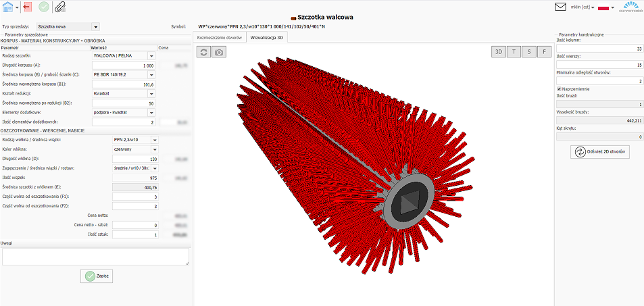Edit the Ilość sztuk field
This screenshot has width=644, height=306.
(x=136, y=234)
